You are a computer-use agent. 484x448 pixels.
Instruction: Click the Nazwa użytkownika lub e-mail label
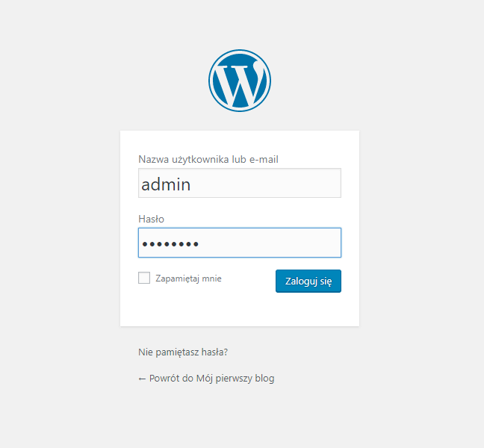point(208,159)
